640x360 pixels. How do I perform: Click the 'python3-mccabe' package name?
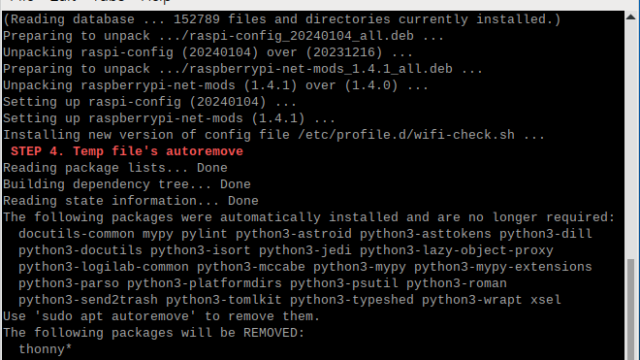pos(251,267)
